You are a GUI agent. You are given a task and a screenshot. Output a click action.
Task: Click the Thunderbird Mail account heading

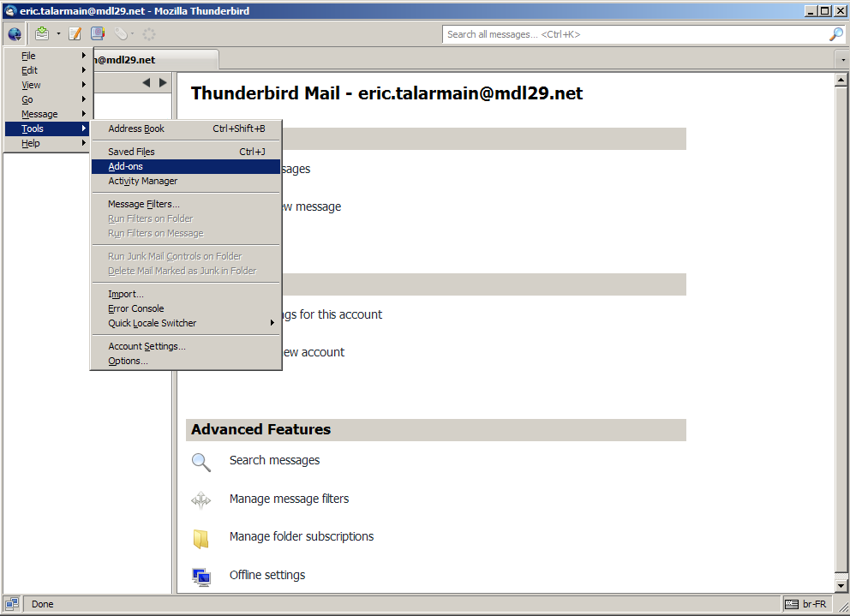pyautogui.click(x=386, y=93)
